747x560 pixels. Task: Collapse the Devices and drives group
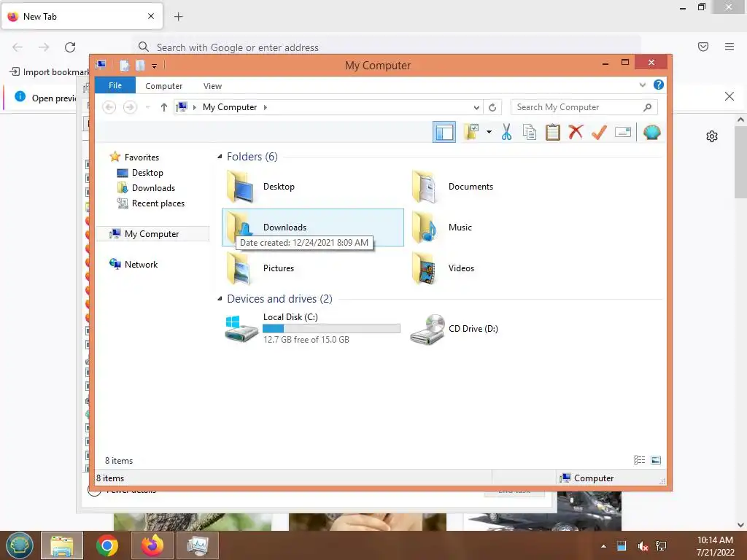pyautogui.click(x=220, y=298)
